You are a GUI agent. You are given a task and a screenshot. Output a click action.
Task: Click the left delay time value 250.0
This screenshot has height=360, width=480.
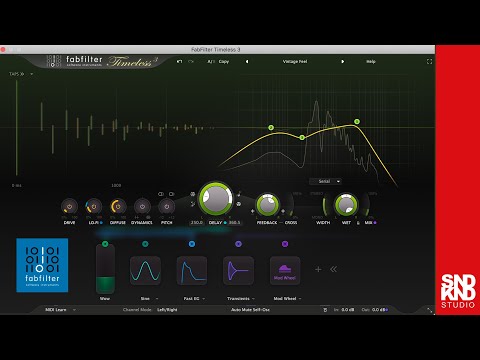[x=197, y=223]
